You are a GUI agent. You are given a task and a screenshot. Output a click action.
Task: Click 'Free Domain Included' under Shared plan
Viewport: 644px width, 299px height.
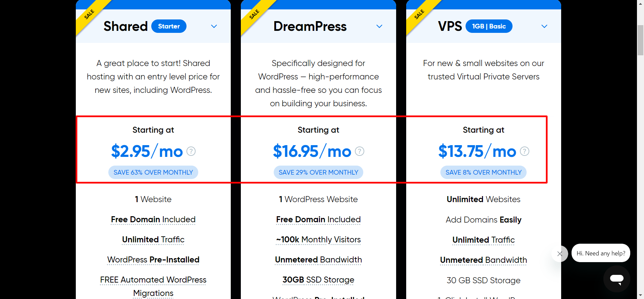pyautogui.click(x=153, y=220)
